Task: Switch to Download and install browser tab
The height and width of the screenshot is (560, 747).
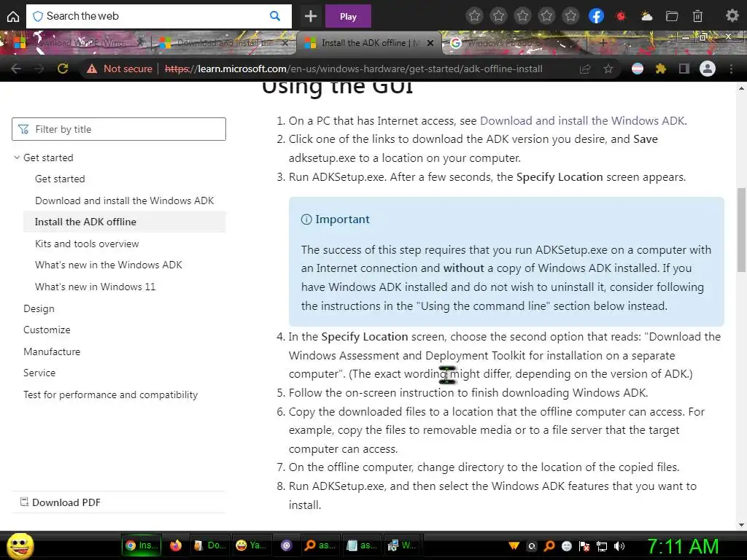Action: 224,43
